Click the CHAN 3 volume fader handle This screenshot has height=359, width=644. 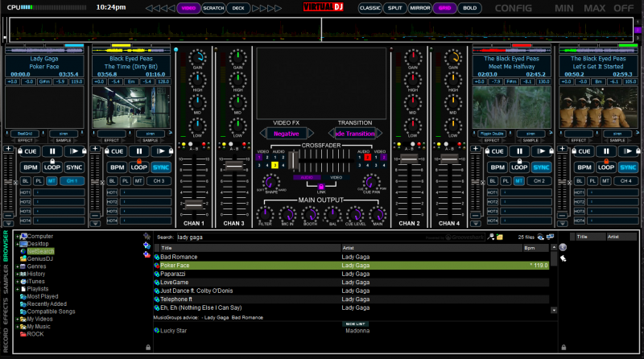pyautogui.click(x=233, y=166)
